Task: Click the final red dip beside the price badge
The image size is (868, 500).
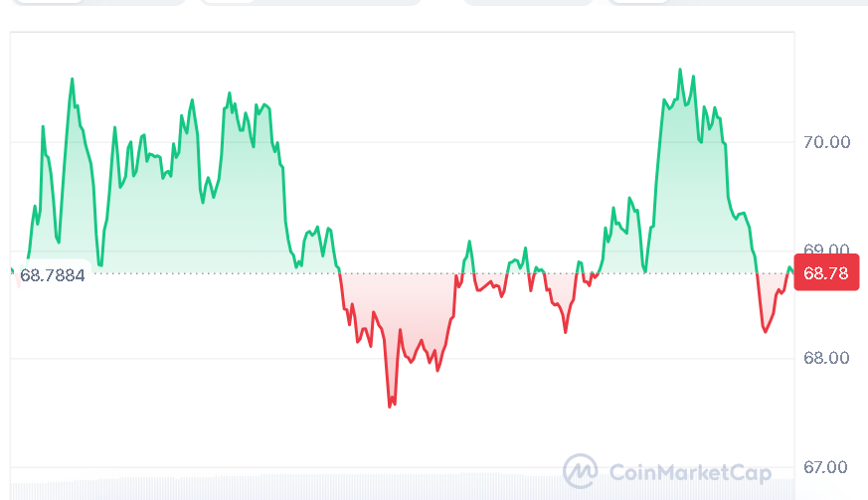Action: [x=765, y=331]
